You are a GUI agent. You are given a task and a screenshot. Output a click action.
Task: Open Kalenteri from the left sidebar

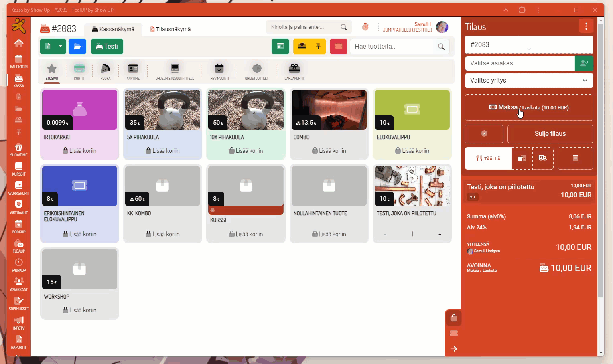point(19,61)
